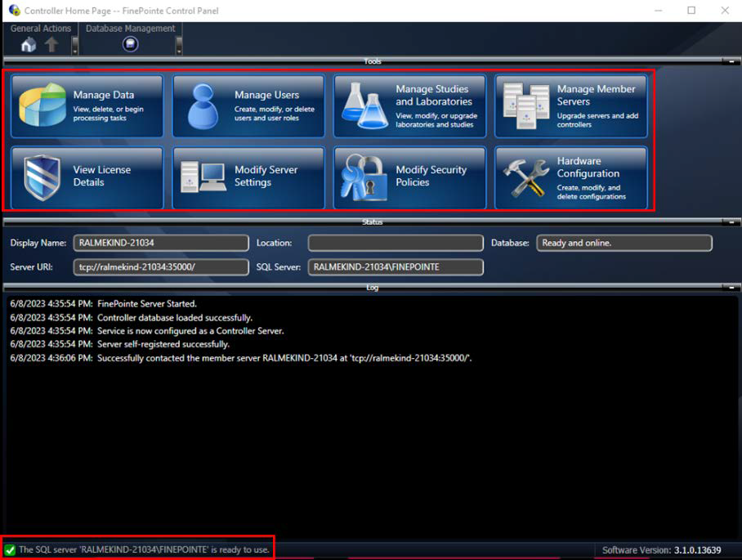Click the green check status icon
The height and width of the screenshot is (560, 742).
click(10, 549)
